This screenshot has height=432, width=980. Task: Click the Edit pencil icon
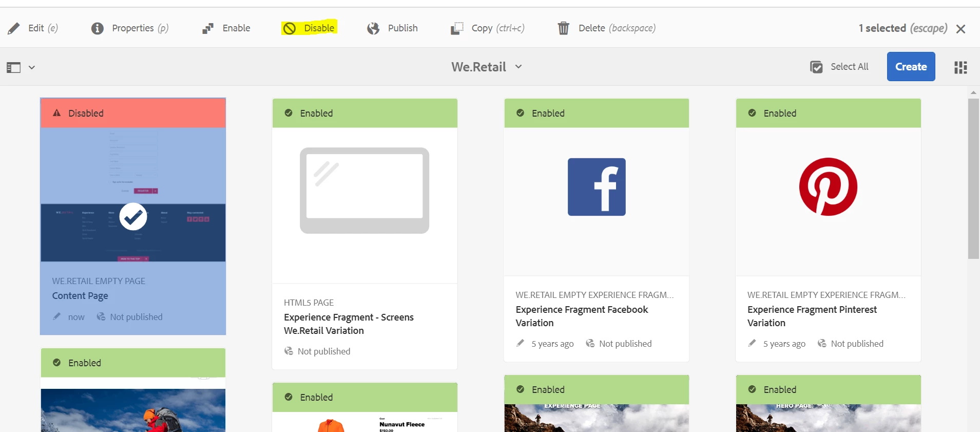click(14, 28)
